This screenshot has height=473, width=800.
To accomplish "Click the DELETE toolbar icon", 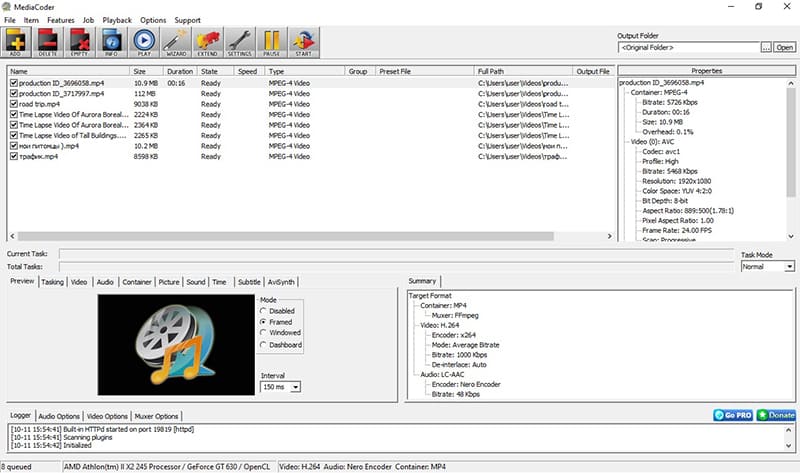I will (x=48, y=42).
